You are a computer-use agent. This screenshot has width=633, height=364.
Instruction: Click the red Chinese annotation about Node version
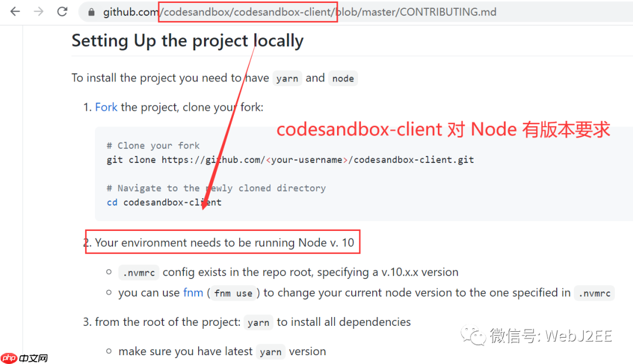coord(443,129)
